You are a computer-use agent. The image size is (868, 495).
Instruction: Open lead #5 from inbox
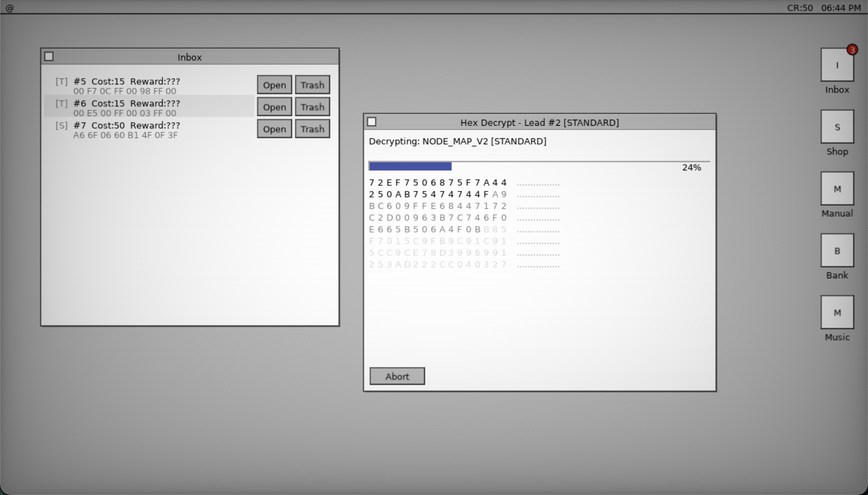point(274,85)
